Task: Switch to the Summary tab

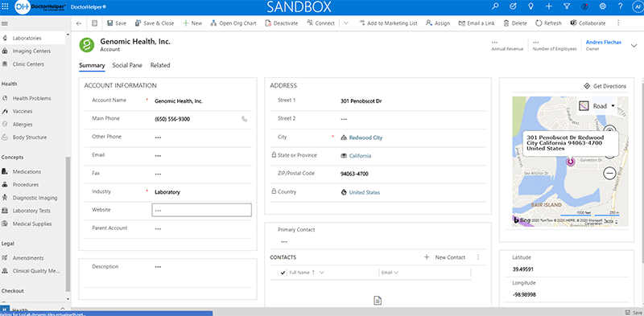Action: click(92, 65)
